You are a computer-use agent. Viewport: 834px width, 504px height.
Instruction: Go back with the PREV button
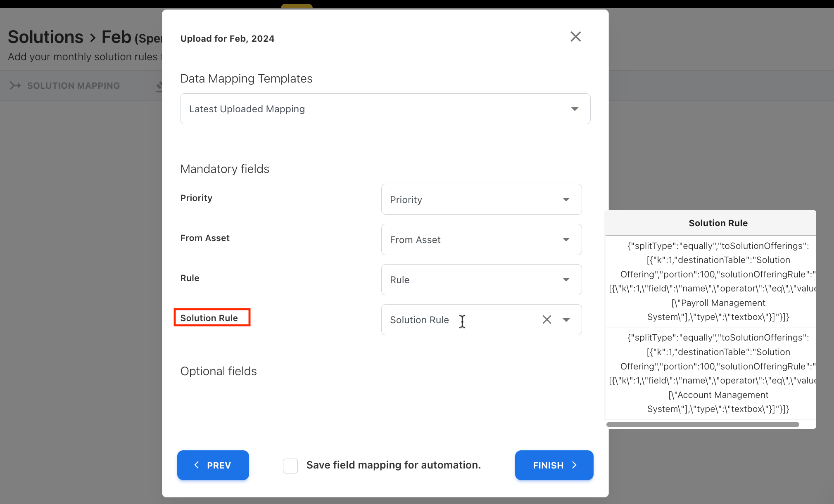tap(213, 465)
